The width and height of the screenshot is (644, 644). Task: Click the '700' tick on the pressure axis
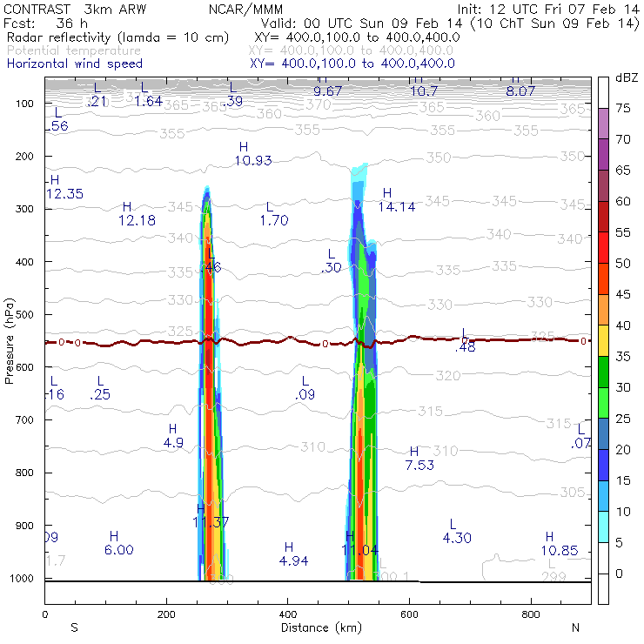coord(24,420)
